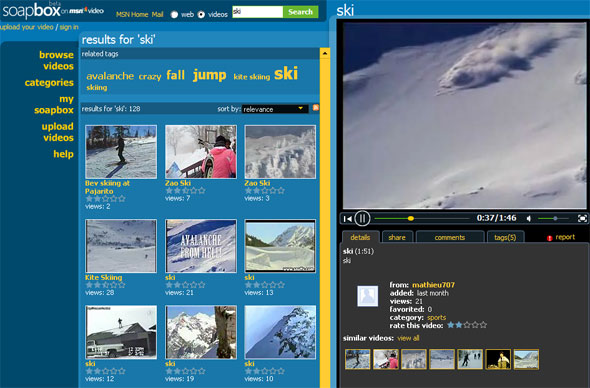
Task: Open the MSN Home link
Action: pos(132,15)
